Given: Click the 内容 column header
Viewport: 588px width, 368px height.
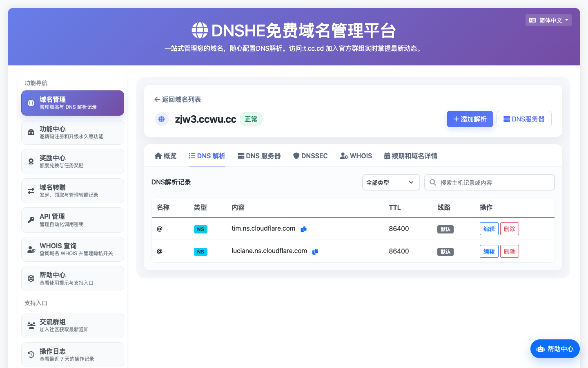Looking at the screenshot, I should click(x=238, y=207).
